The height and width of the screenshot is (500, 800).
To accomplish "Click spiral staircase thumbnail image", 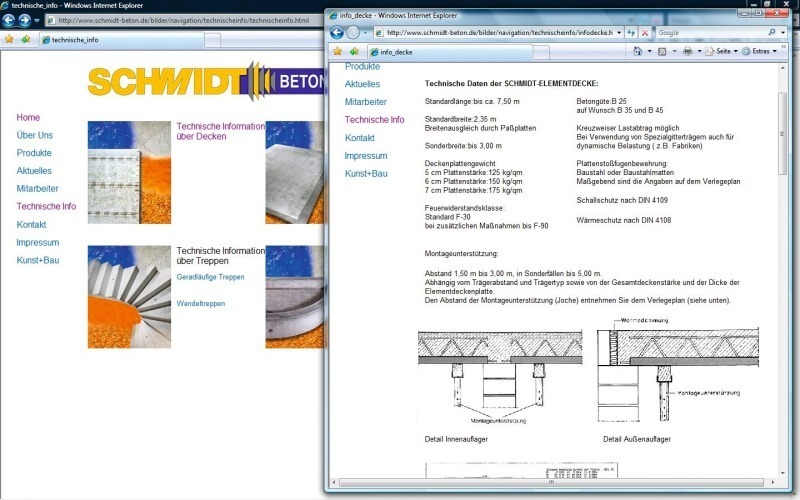I will pos(129,297).
